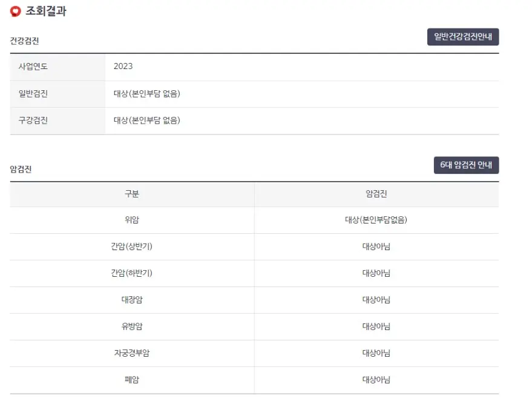
Task: Select the 간암(상반기) row
Action: pyautogui.click(x=132, y=247)
